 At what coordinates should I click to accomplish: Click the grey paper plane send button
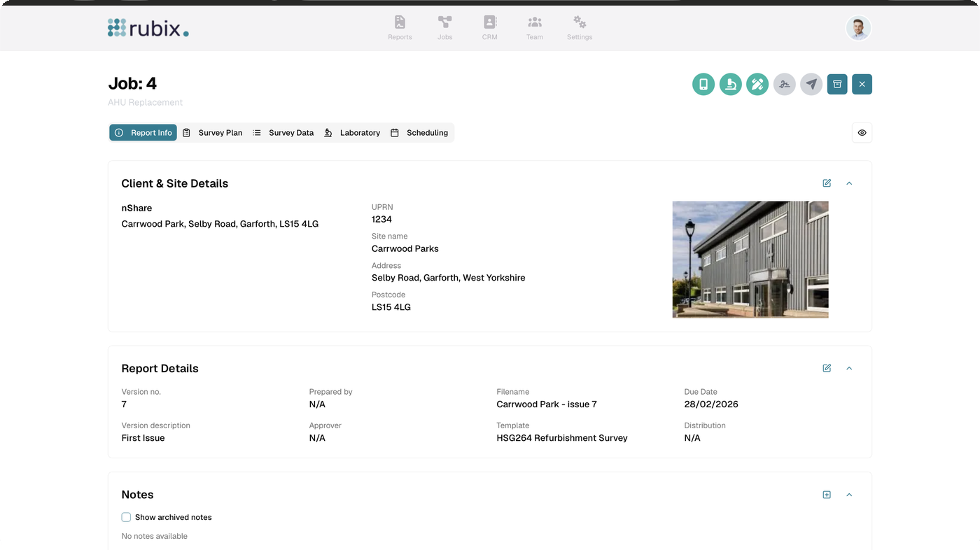point(811,85)
